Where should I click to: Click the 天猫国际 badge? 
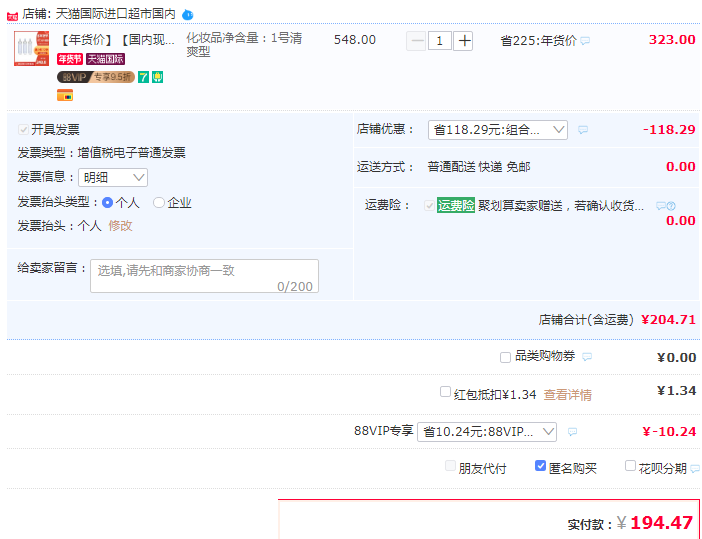[x=106, y=59]
